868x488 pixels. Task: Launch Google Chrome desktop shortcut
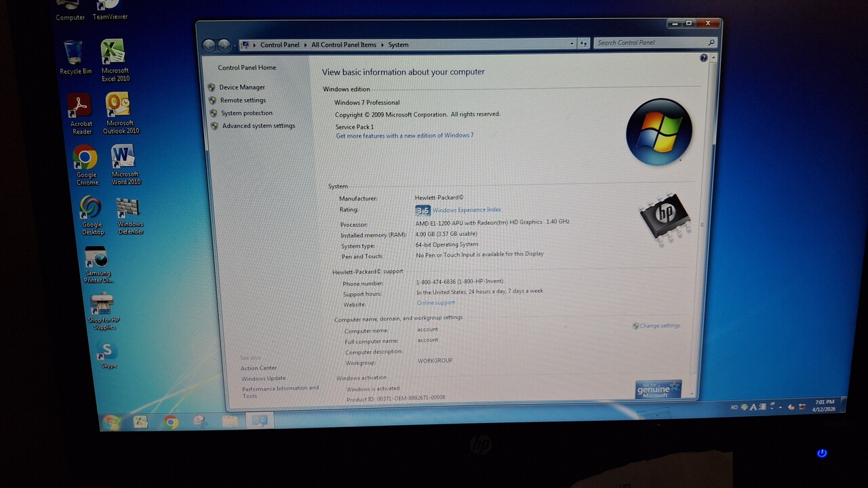pyautogui.click(x=85, y=159)
